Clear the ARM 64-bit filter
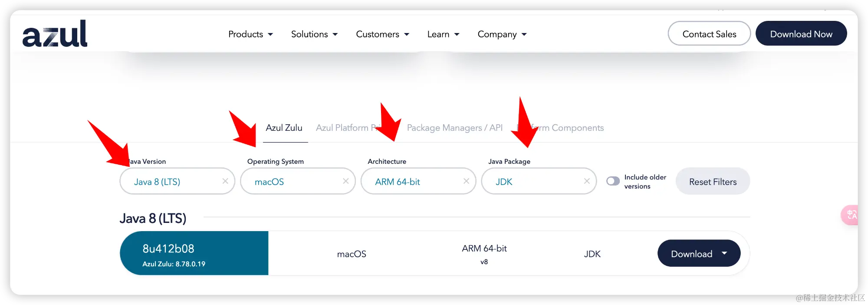This screenshot has height=305, width=868. (466, 181)
